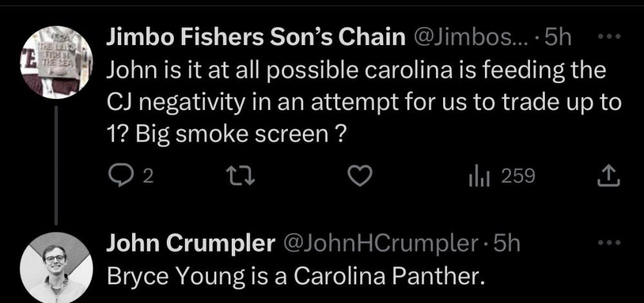Open the Bryce Young reply text
The image size is (644, 303).
pyautogui.click(x=294, y=276)
